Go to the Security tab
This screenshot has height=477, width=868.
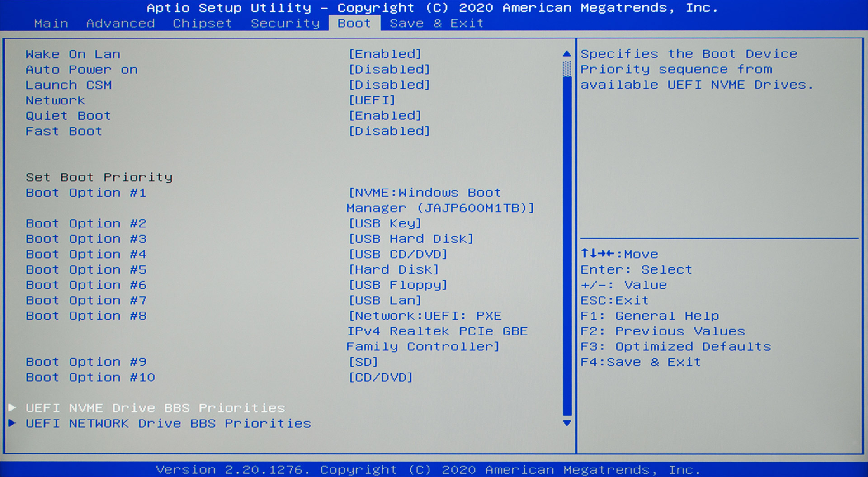(x=285, y=24)
